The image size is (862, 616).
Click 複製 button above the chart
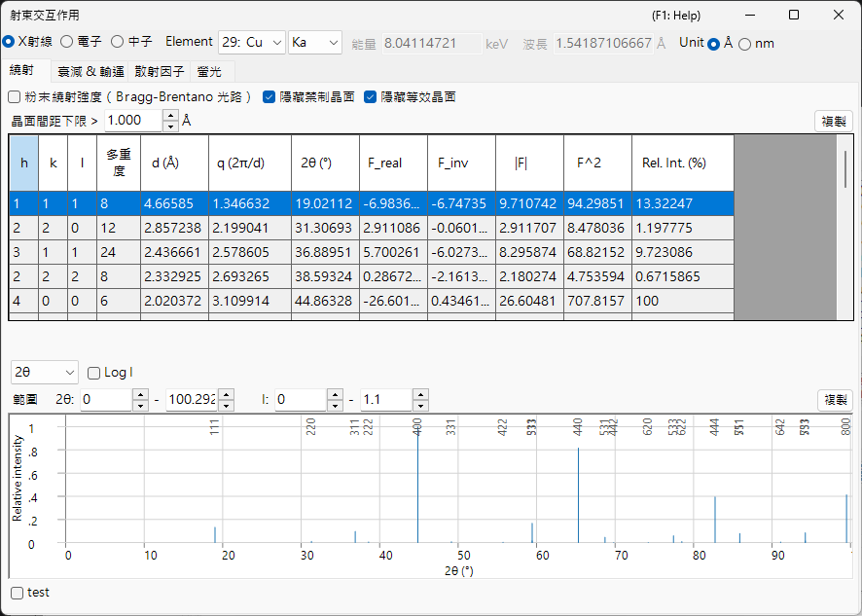(835, 400)
